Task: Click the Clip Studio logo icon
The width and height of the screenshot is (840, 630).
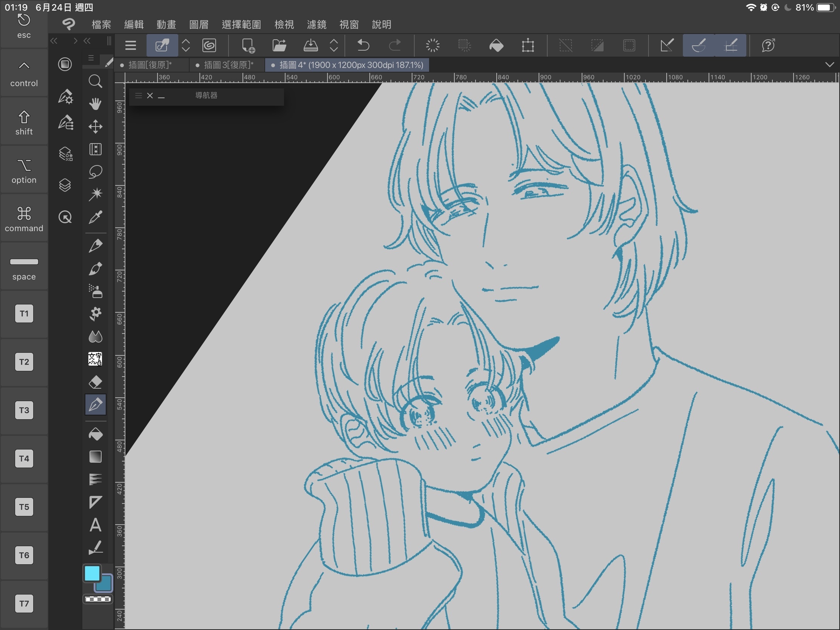Action: [x=68, y=24]
